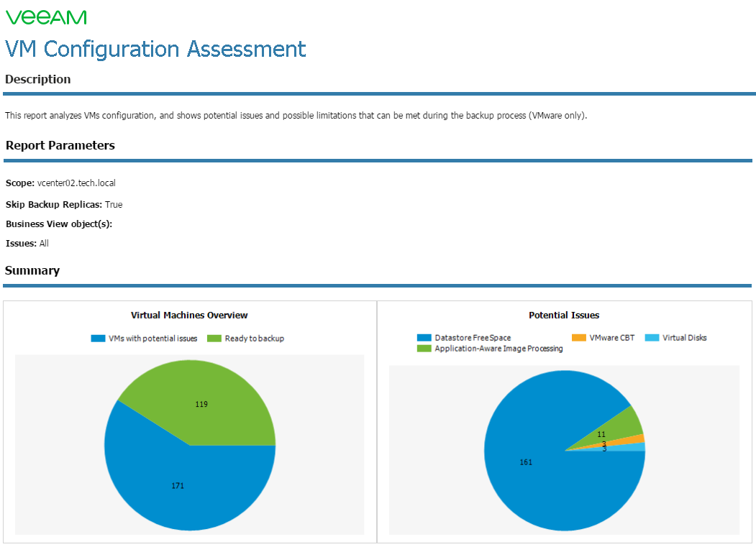Click the 'Scope:' parameter label

click(x=19, y=183)
